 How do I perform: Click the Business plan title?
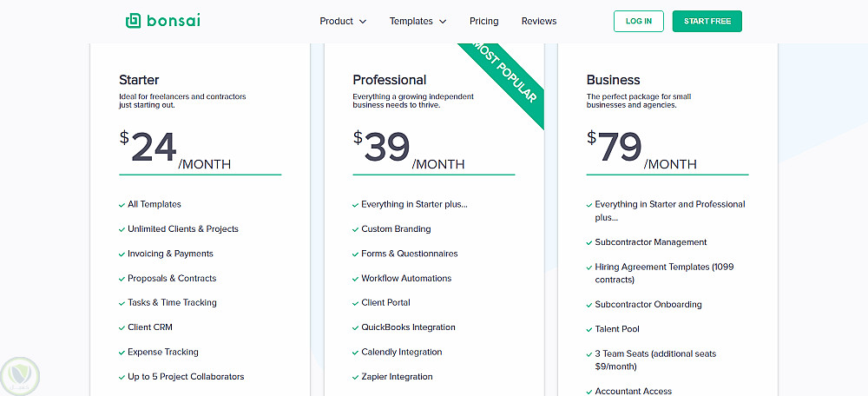613,80
